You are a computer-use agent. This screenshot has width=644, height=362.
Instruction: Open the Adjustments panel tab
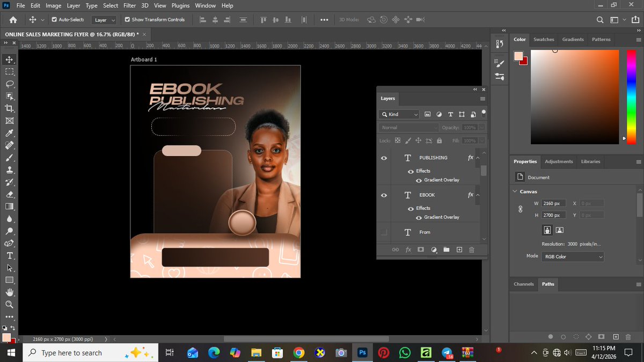pyautogui.click(x=559, y=161)
